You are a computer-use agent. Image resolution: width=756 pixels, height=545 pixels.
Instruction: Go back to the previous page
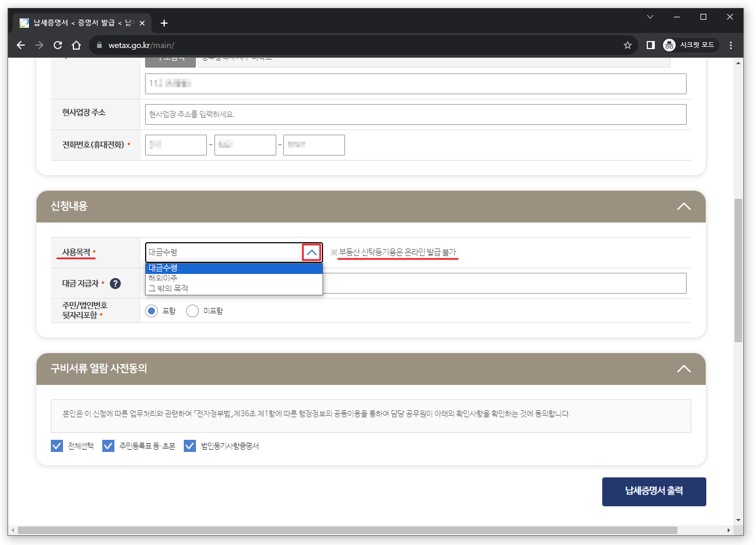pyautogui.click(x=21, y=45)
